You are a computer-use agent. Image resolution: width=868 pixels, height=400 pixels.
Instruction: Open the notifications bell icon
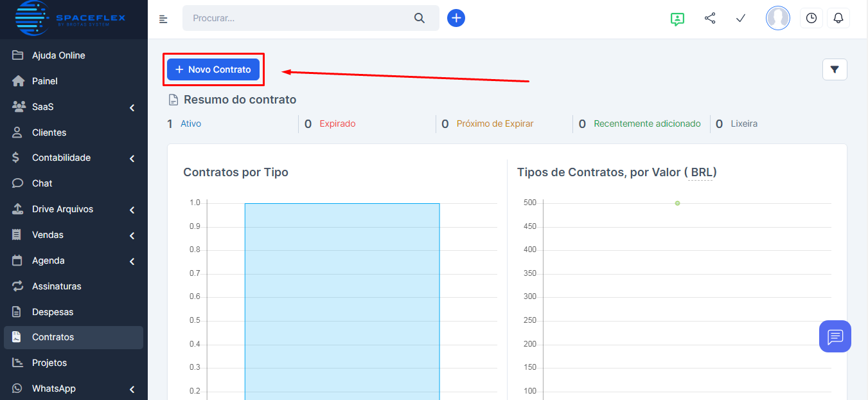(x=838, y=18)
